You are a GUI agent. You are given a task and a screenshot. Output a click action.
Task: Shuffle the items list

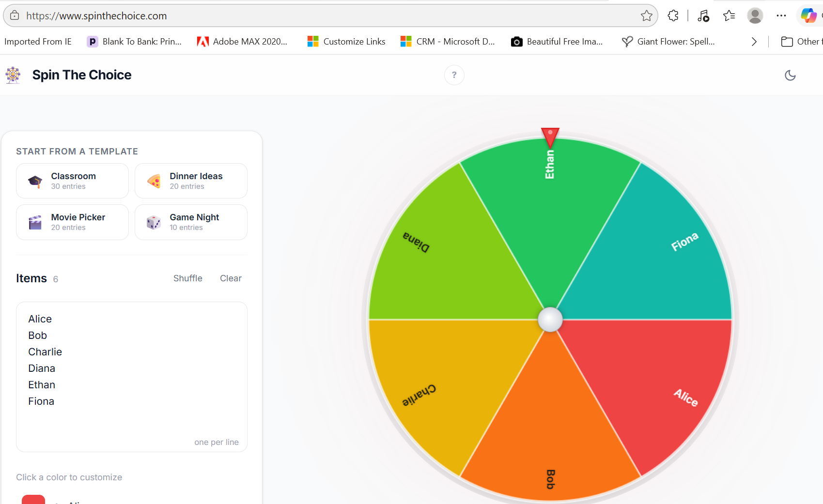click(x=188, y=278)
